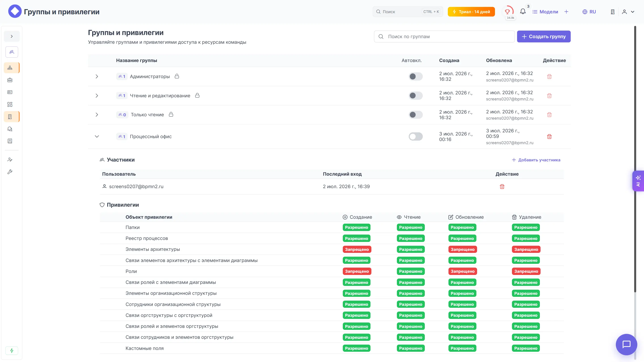Screen dimensions: 644x362
Task: Toggle Удаление permission for Элементы архитектуры
Action: tap(526, 250)
